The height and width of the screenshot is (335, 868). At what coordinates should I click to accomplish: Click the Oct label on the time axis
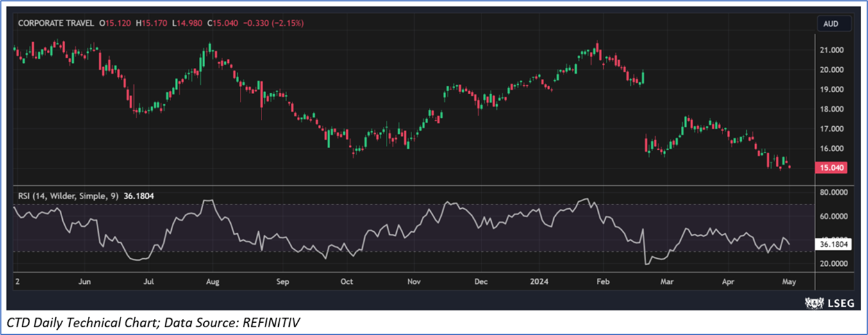click(x=347, y=281)
